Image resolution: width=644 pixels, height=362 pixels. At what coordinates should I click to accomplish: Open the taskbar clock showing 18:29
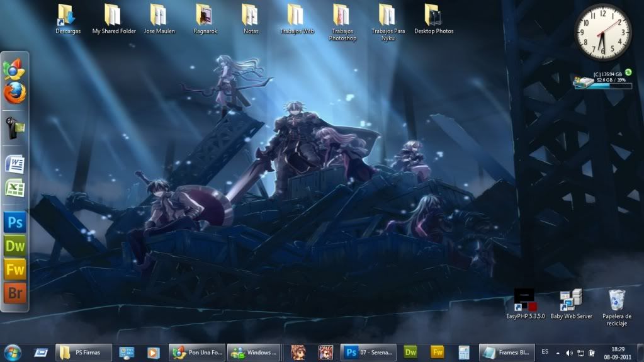coord(618,353)
